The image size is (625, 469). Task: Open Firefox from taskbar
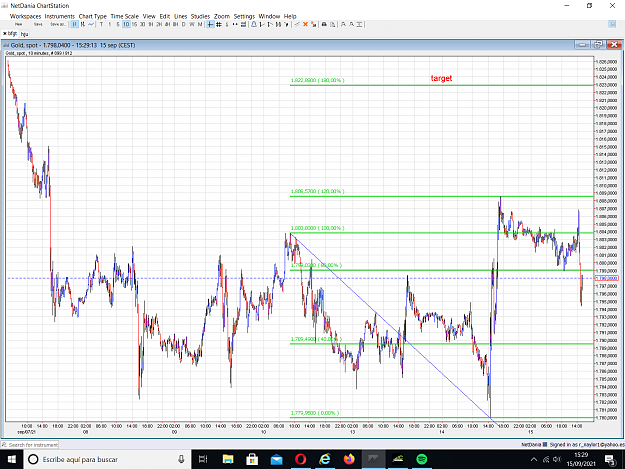[349, 459]
